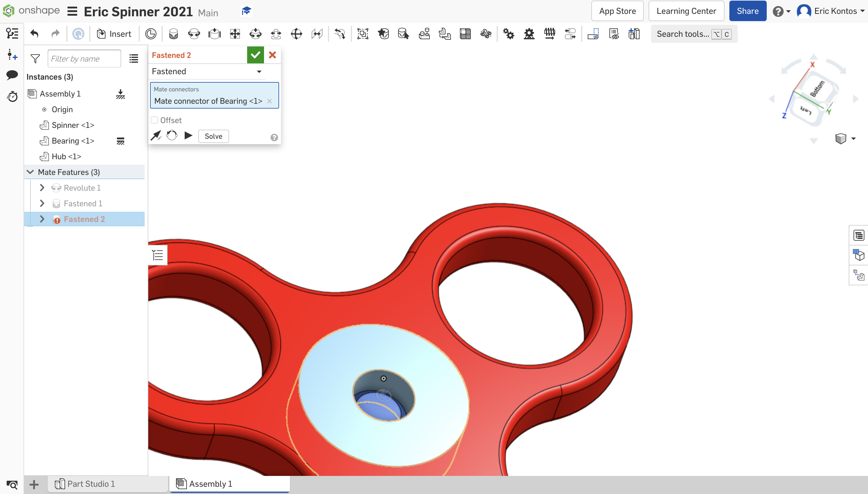This screenshot has width=868, height=494.
Task: Click the Snap rotate icon in mate dialog
Action: point(172,136)
